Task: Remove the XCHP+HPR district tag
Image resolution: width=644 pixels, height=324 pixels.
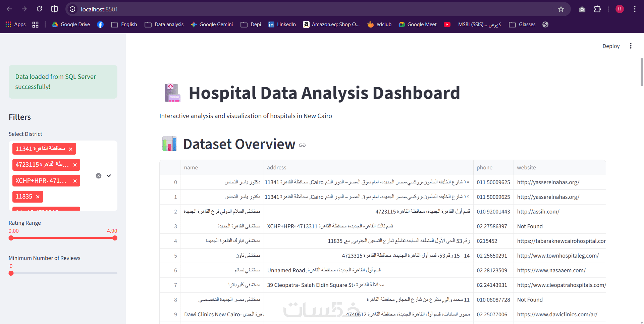Action: point(75,181)
